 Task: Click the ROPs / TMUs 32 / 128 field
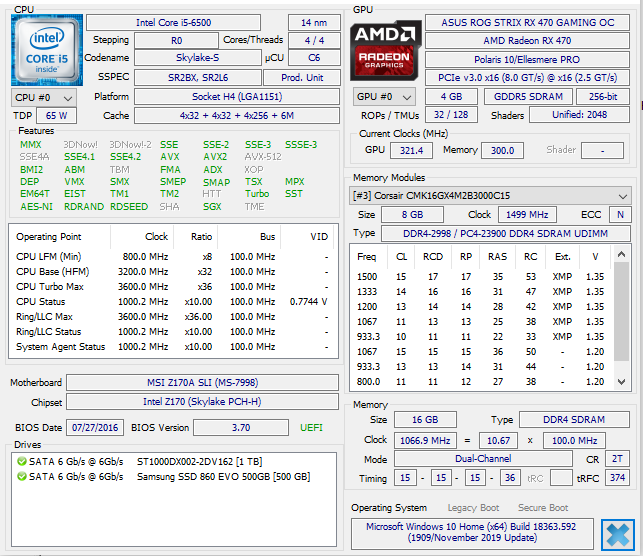451,115
